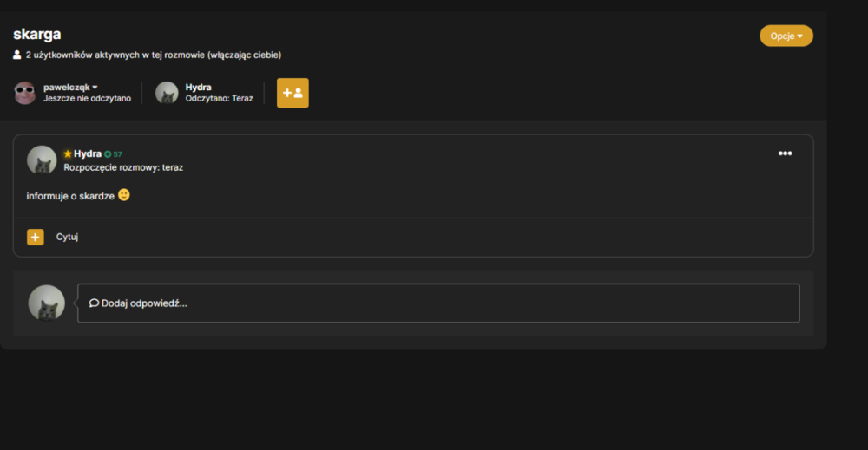868x450 pixels.
Task: Click the Cytuj quote link
Action: [x=67, y=237]
